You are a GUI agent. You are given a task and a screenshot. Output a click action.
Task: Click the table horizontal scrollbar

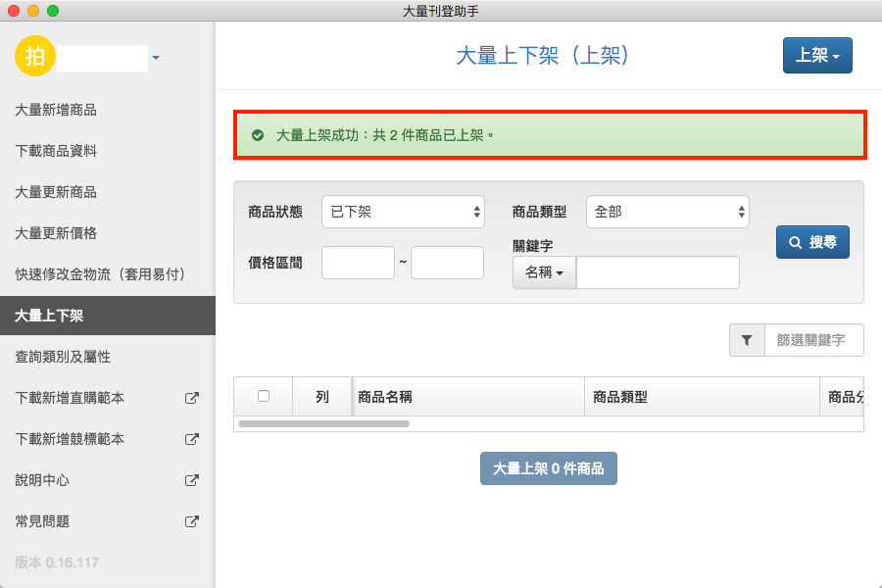pyautogui.click(x=323, y=424)
